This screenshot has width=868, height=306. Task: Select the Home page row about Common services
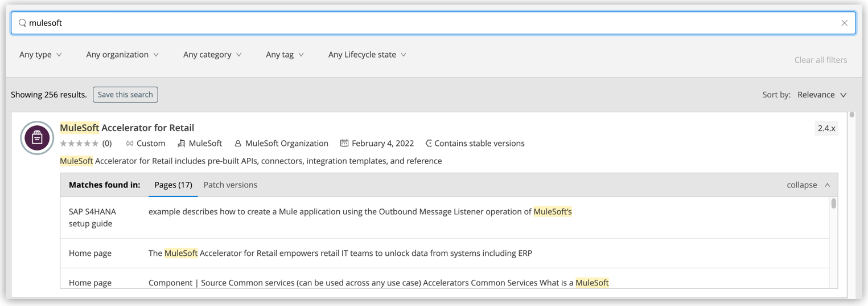pyautogui.click(x=445, y=279)
